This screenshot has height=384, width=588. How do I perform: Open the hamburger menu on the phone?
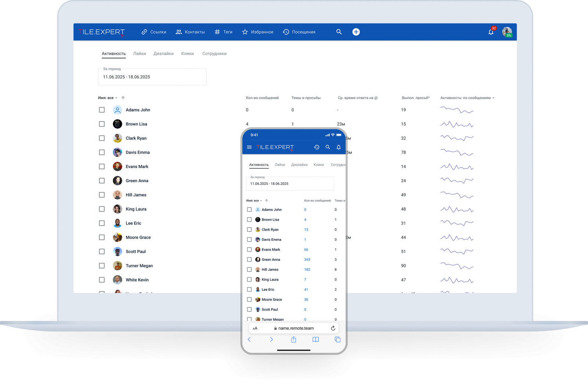tap(249, 147)
